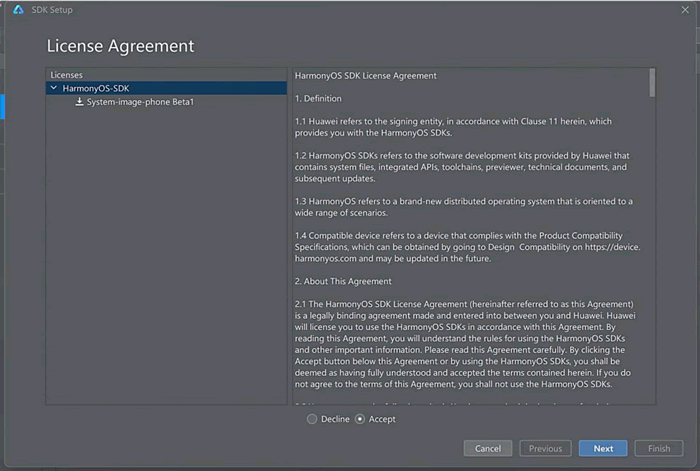Close the SDK Setup dialog

point(685,9)
